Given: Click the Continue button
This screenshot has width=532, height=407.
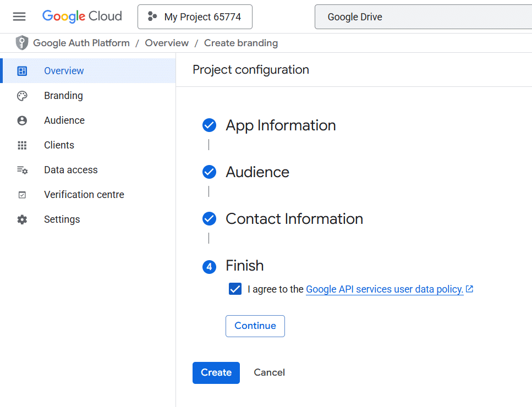Looking at the screenshot, I should [255, 326].
